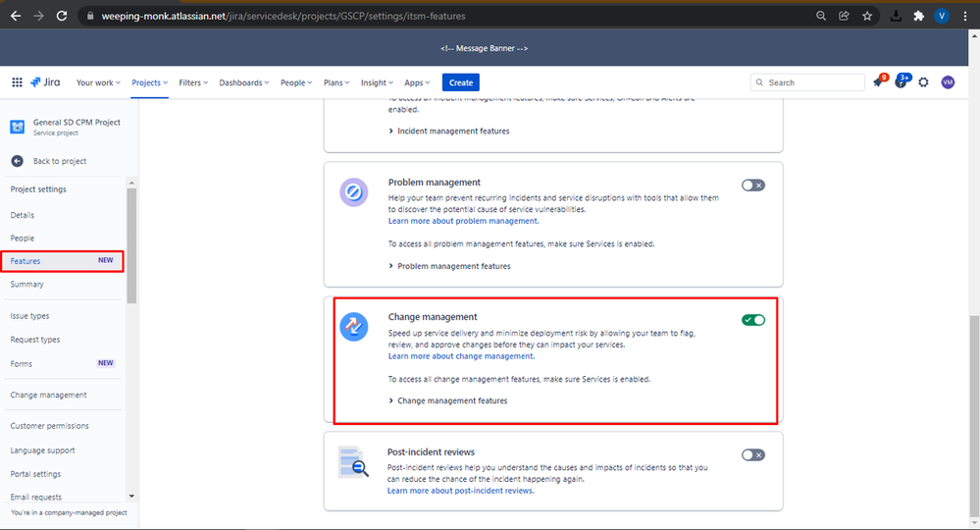Open browser downloads icon

click(x=896, y=16)
